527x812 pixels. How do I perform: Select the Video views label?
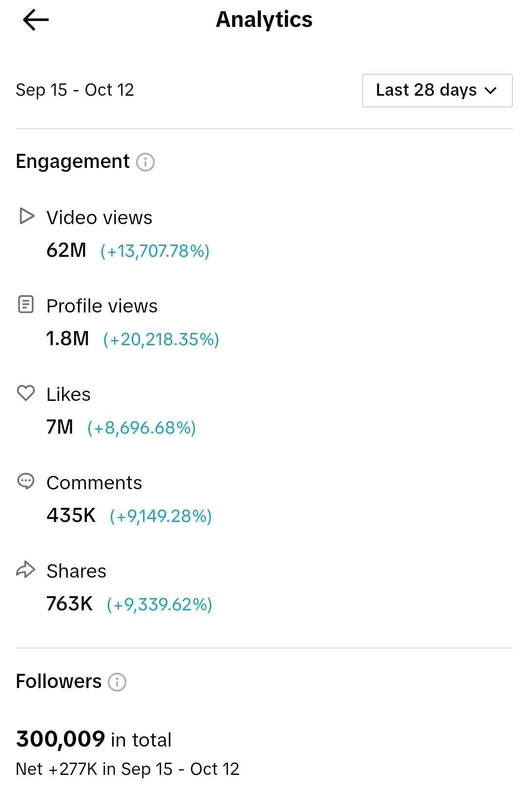tap(100, 218)
